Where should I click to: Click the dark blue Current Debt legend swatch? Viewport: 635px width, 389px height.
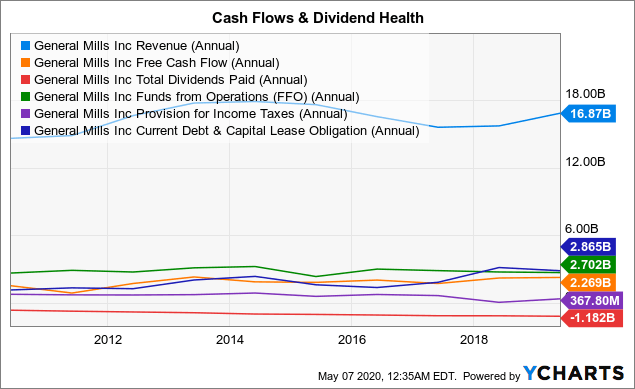coord(26,130)
